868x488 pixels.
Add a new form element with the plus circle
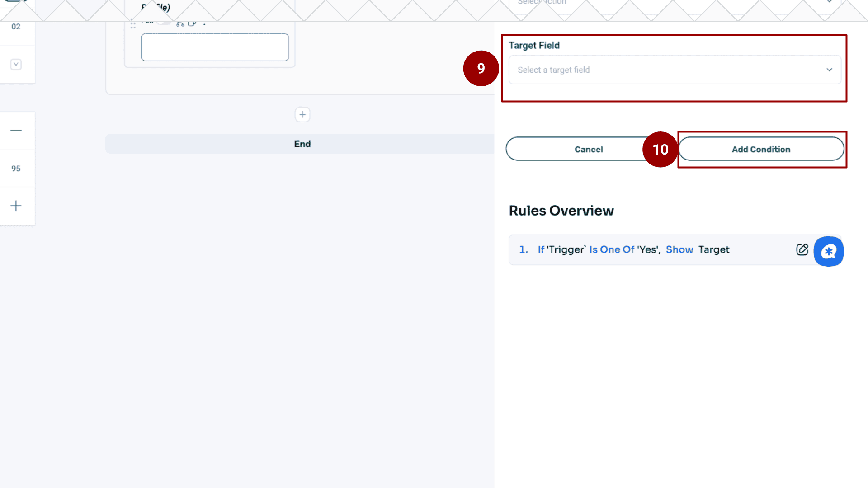[302, 114]
